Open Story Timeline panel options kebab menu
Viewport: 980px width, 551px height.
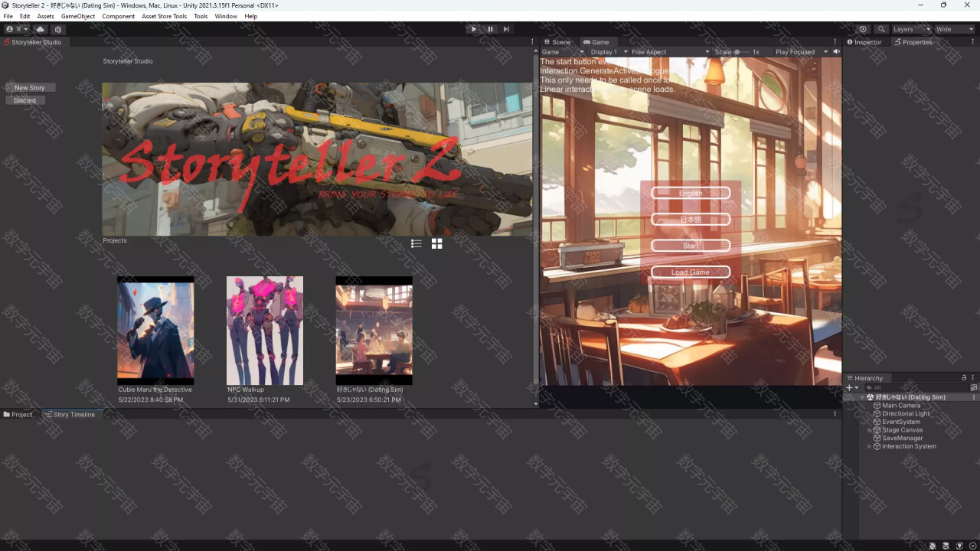pyautogui.click(x=835, y=414)
